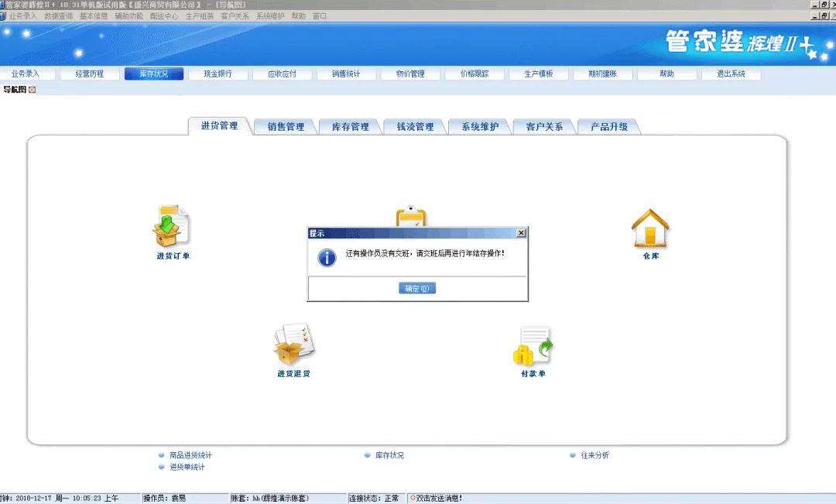Open 应收应付 in the navigation bar
Screen dimensions: 836x504
[x=283, y=74]
